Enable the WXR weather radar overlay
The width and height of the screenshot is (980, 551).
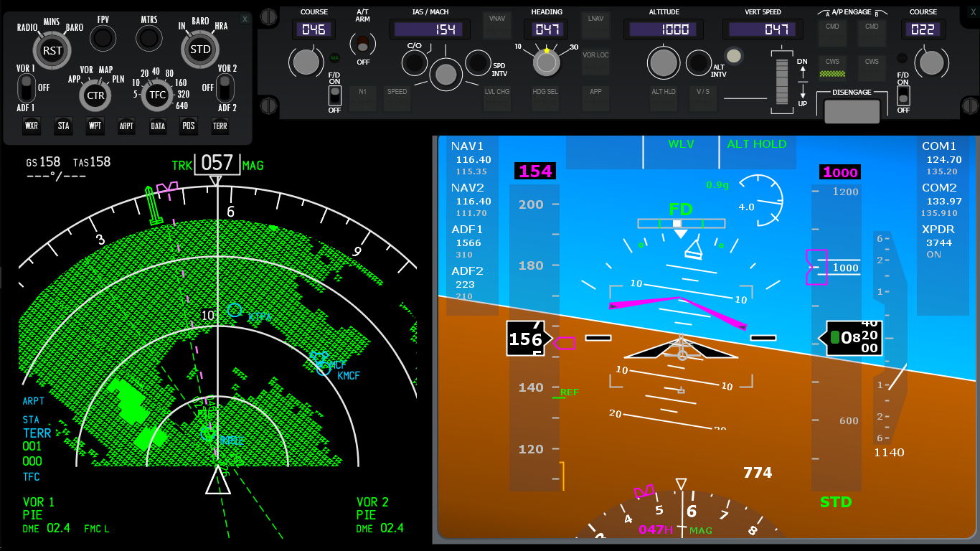point(31,126)
